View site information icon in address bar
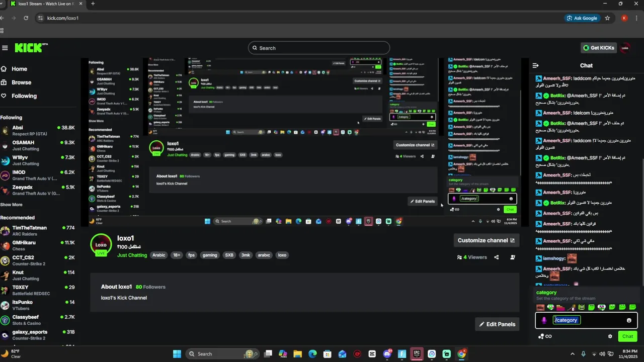This screenshot has height=362, width=644. [x=40, y=18]
